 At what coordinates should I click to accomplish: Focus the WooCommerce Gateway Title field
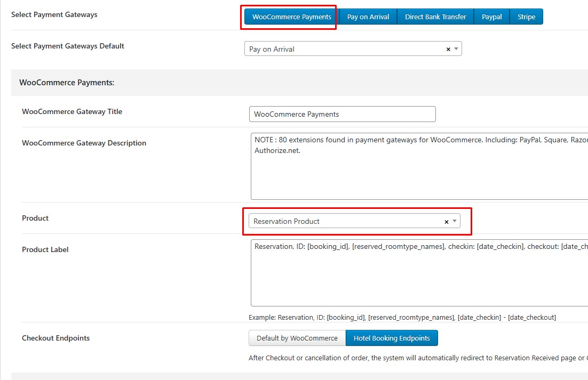342,114
